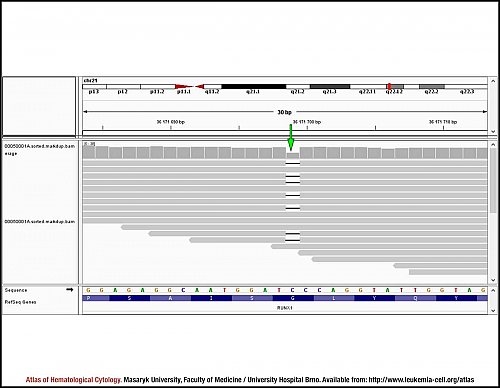Click the dark gray q21.3 band

click(x=330, y=87)
